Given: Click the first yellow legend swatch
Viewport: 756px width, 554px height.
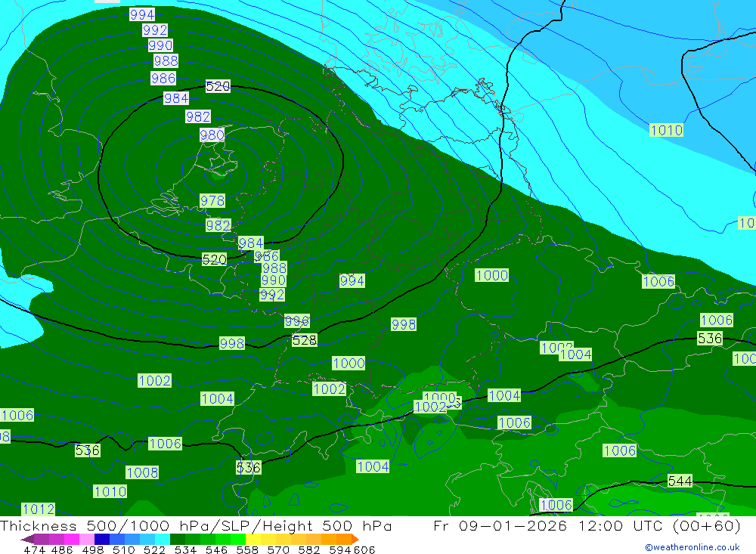Looking at the screenshot, I should click(253, 539).
